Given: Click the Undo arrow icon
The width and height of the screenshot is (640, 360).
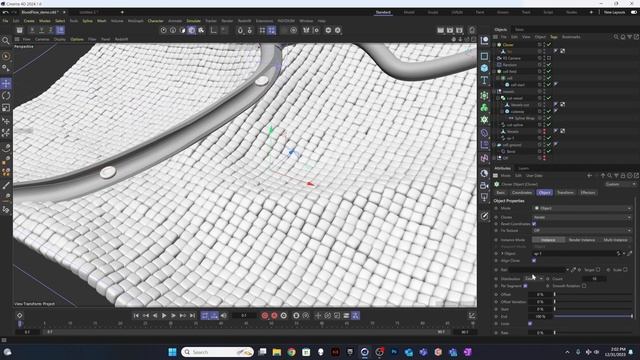Looking at the screenshot, I should pyautogui.click(x=6, y=12).
